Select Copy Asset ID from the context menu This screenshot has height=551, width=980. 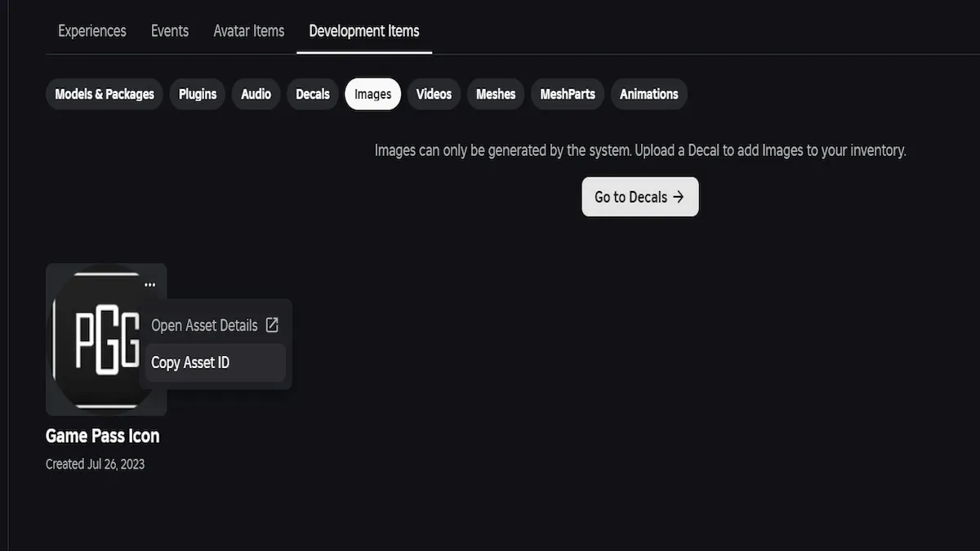[190, 362]
